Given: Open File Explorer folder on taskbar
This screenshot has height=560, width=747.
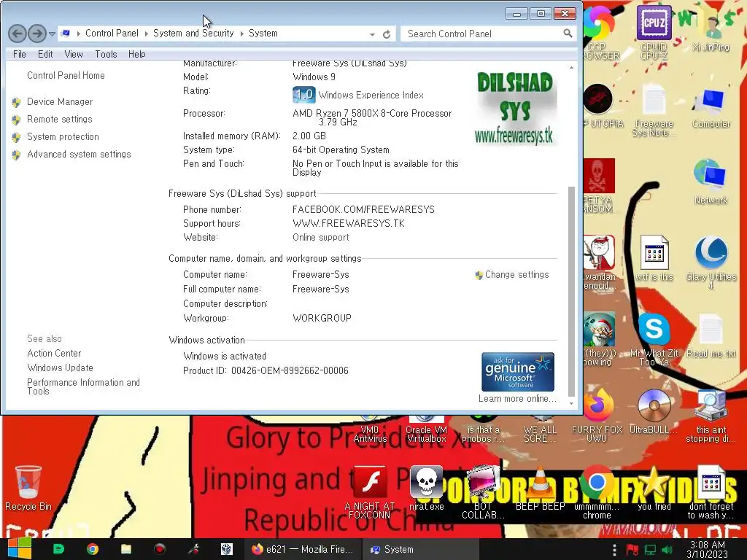Looking at the screenshot, I should 126,549.
